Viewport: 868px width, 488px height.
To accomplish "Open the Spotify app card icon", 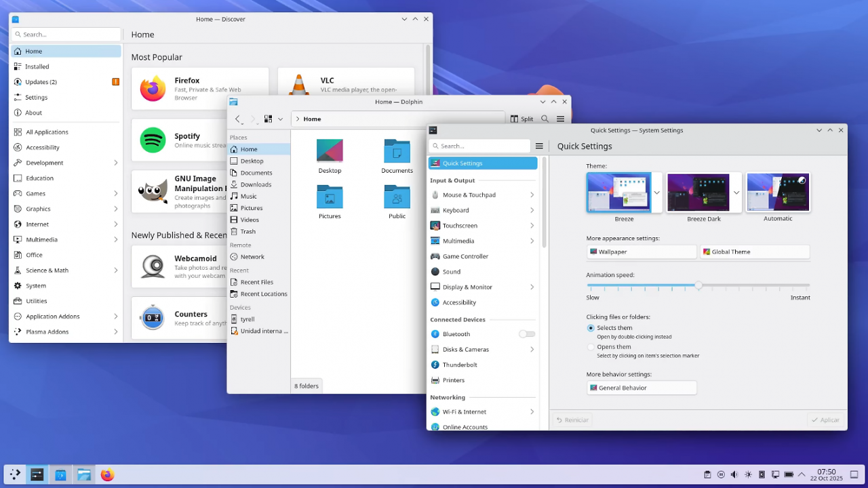I will pyautogui.click(x=153, y=140).
